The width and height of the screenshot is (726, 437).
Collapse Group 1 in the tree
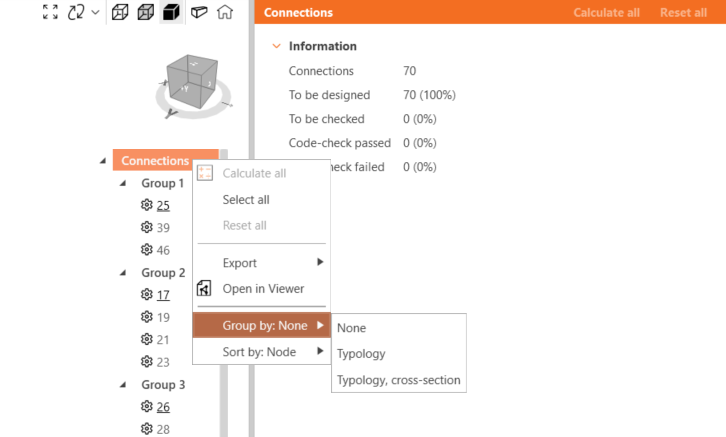123,184
